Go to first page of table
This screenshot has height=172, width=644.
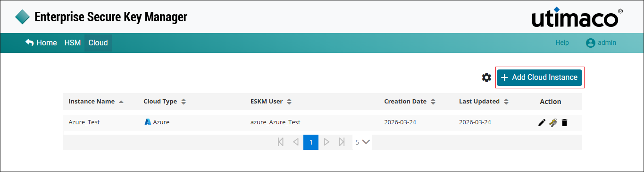click(x=281, y=142)
